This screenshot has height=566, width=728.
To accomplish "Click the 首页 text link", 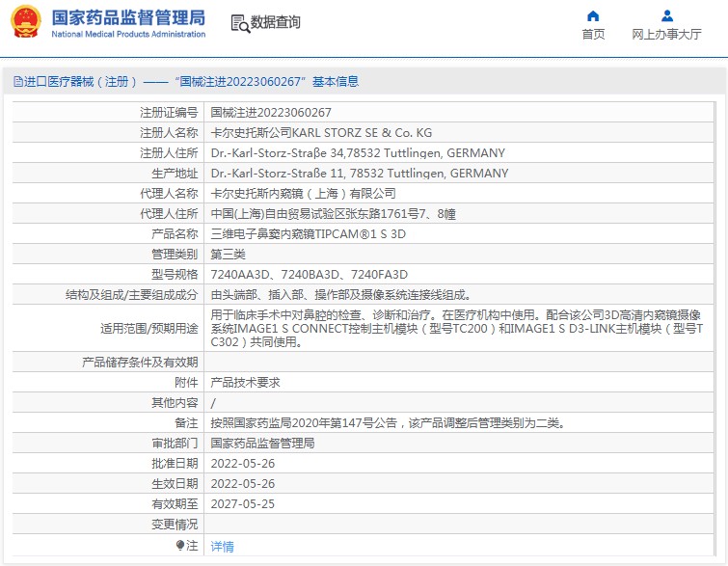I will tap(593, 35).
